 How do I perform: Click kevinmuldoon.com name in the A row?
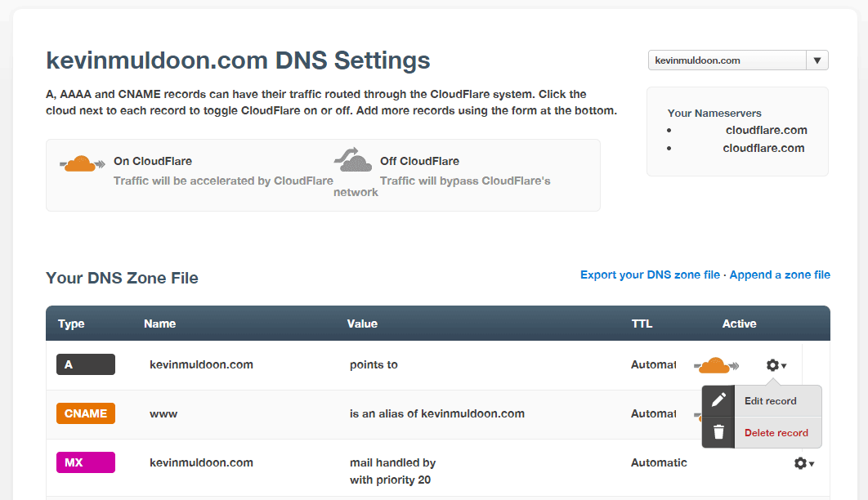click(202, 364)
